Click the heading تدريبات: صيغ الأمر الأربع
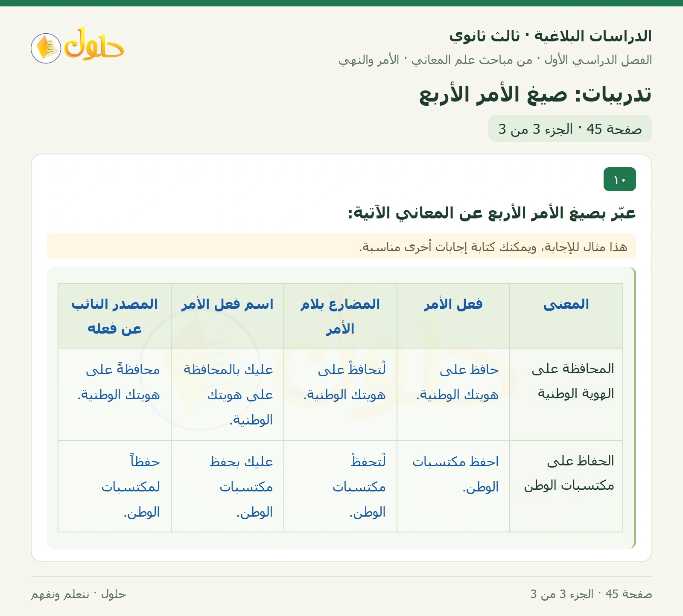The height and width of the screenshot is (616, 683). (535, 94)
